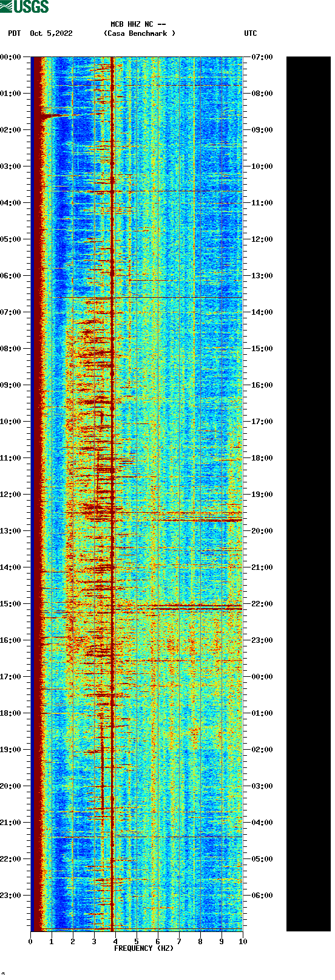Click the 09:00 label on the UTC axis
This screenshot has width=335, height=980.
(x=262, y=130)
